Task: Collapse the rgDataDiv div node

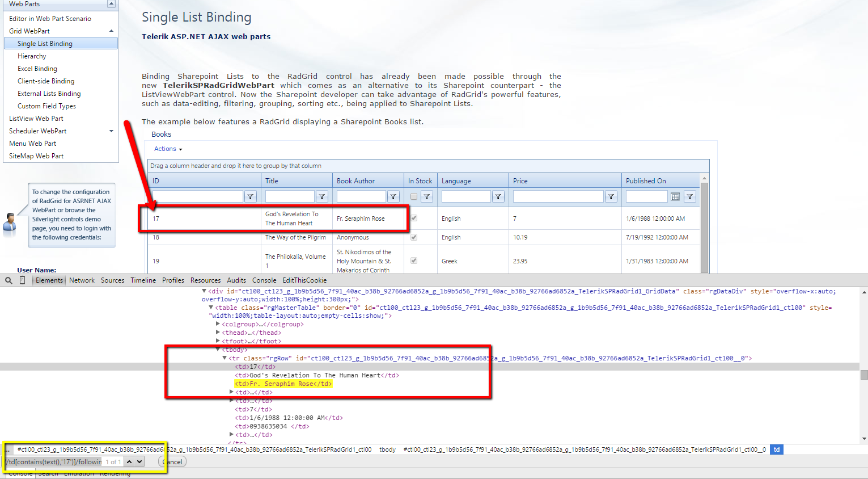Action: 204,291
